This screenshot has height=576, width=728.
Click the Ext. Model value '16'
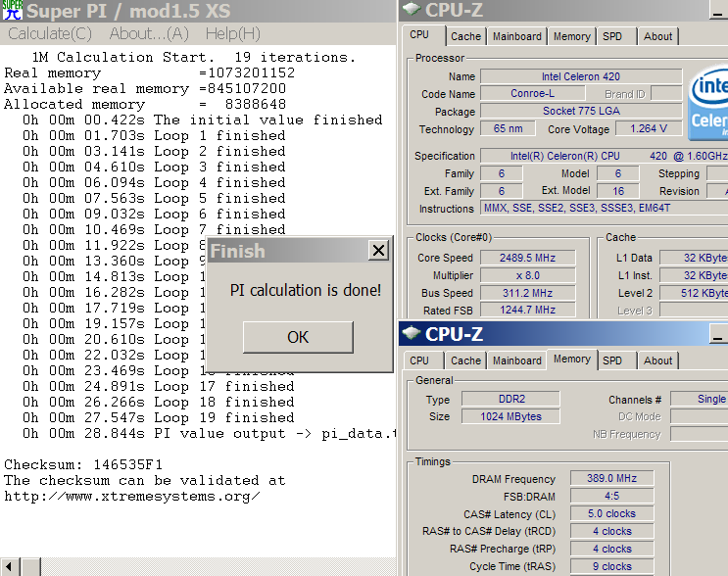[618, 191]
